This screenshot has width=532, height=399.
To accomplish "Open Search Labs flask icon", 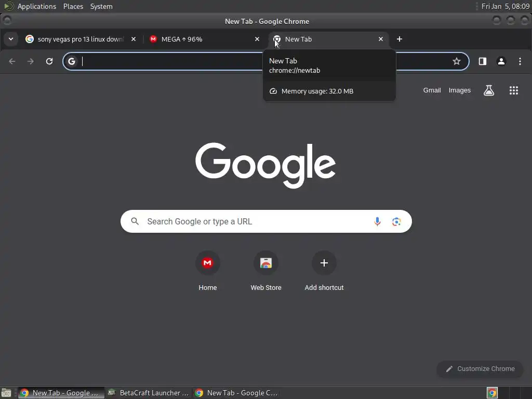I will (x=488, y=90).
